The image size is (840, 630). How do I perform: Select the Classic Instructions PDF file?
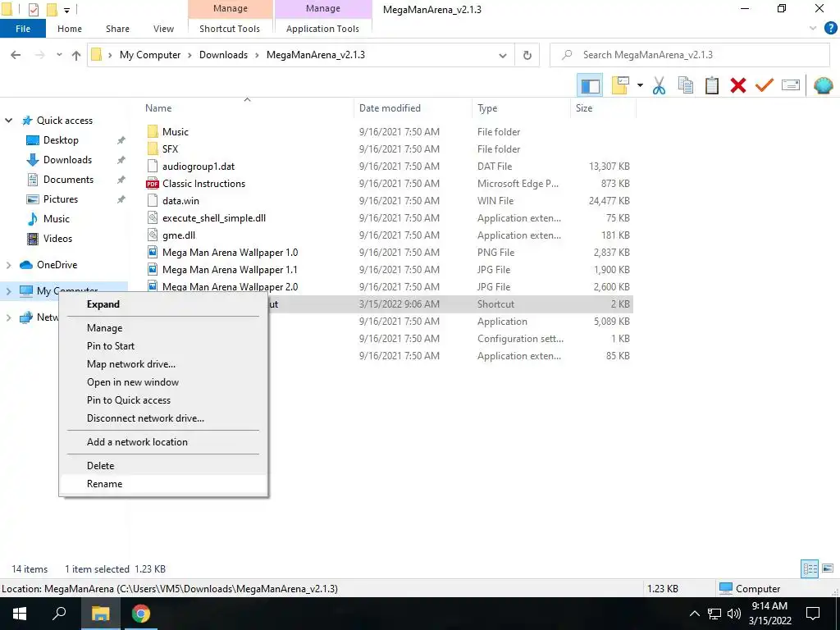pos(203,184)
